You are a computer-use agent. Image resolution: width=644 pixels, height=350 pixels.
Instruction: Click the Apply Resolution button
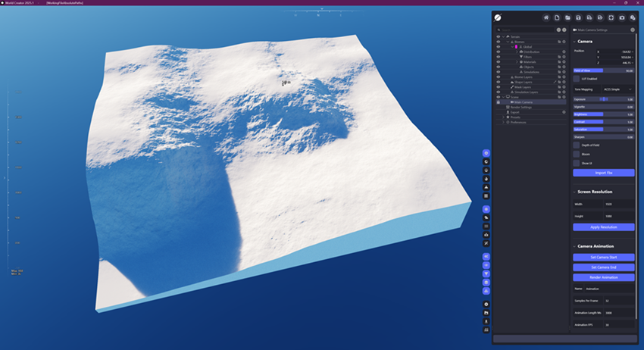pos(603,227)
